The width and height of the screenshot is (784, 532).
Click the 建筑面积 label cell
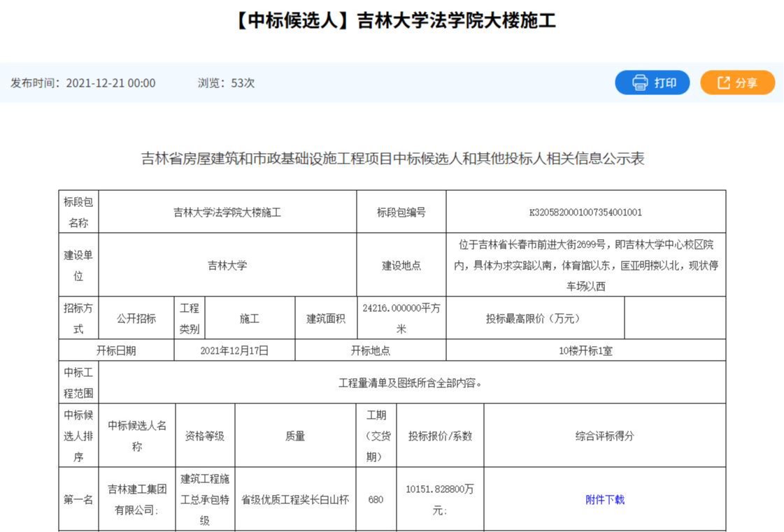point(325,319)
